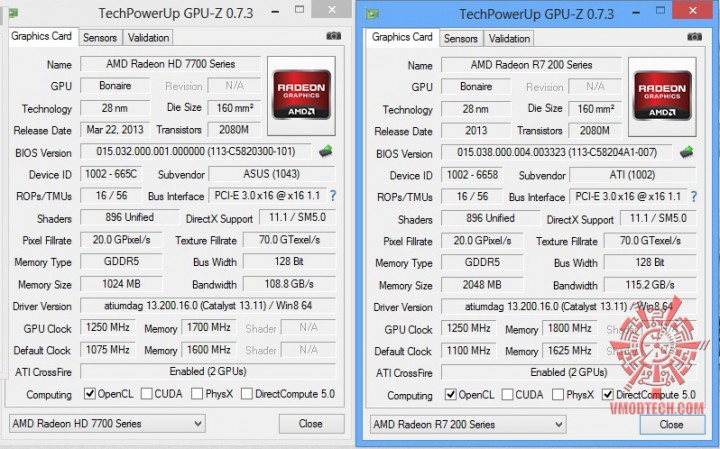
Task: Click Memory Size value 2048 MB
Action: 482,285
